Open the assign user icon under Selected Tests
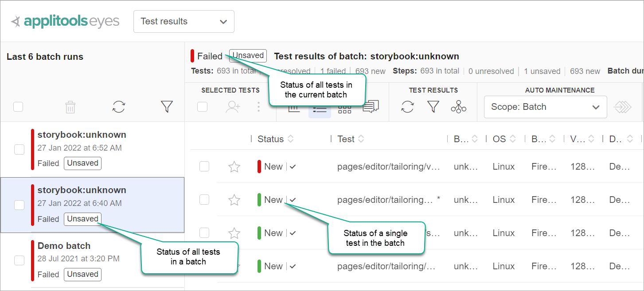Screen dimensions: 644x291 tap(233, 106)
